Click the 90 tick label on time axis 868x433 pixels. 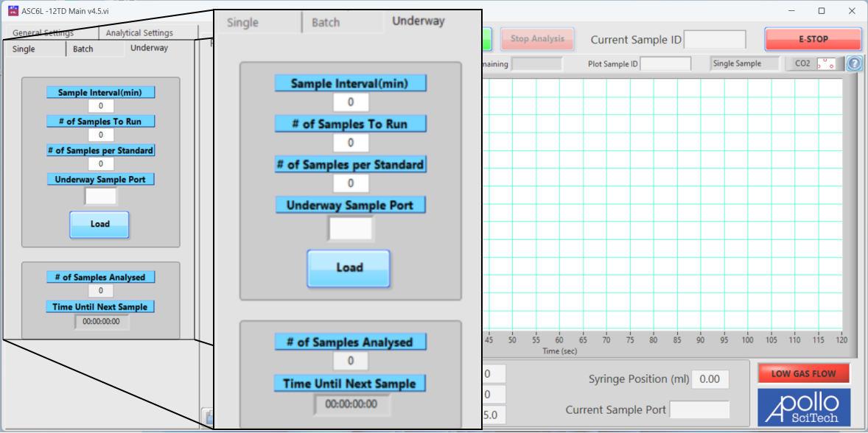tap(700, 340)
